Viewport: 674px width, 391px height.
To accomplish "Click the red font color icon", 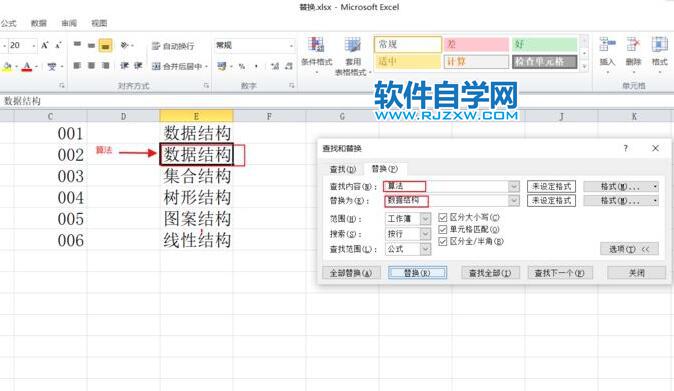I will click(27, 66).
